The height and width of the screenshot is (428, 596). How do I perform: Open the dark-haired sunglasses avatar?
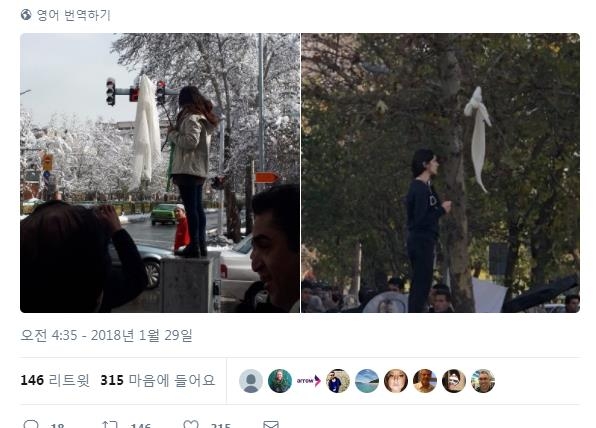[x=454, y=380]
